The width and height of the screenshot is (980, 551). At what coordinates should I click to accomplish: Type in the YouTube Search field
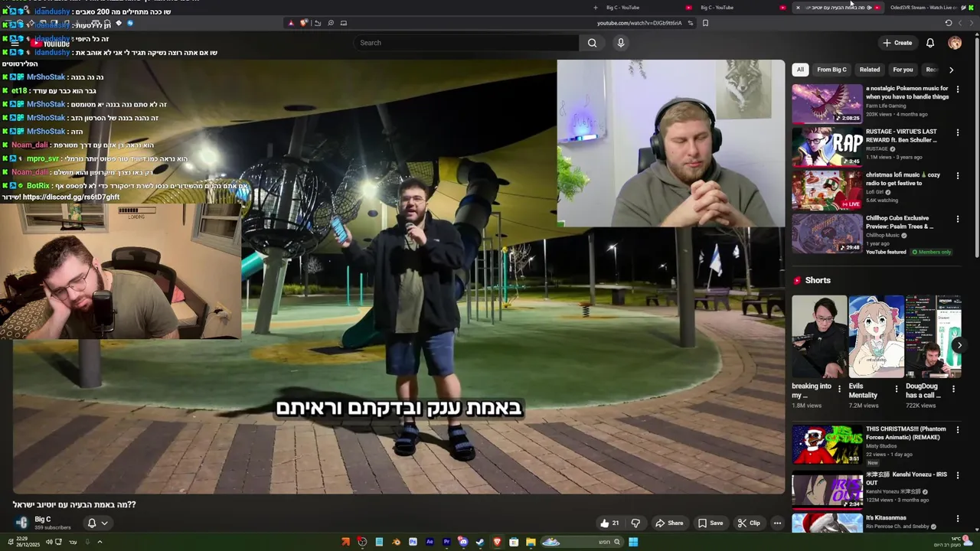coord(467,43)
